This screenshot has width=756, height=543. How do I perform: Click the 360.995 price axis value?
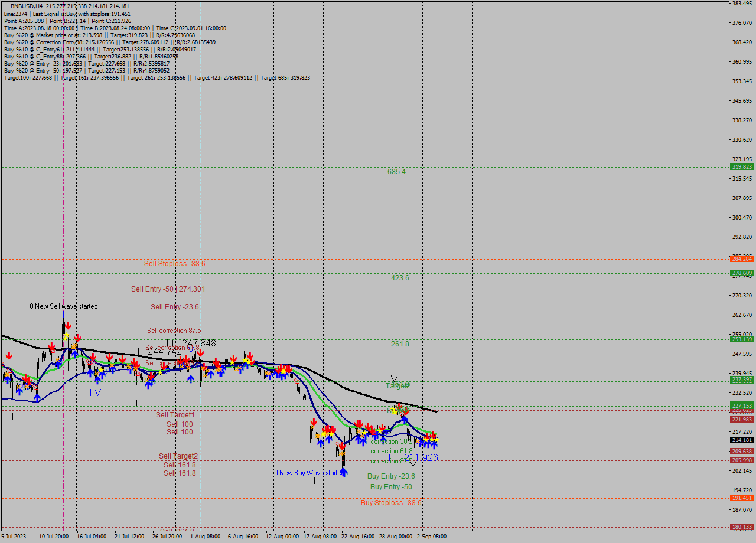tap(742, 62)
